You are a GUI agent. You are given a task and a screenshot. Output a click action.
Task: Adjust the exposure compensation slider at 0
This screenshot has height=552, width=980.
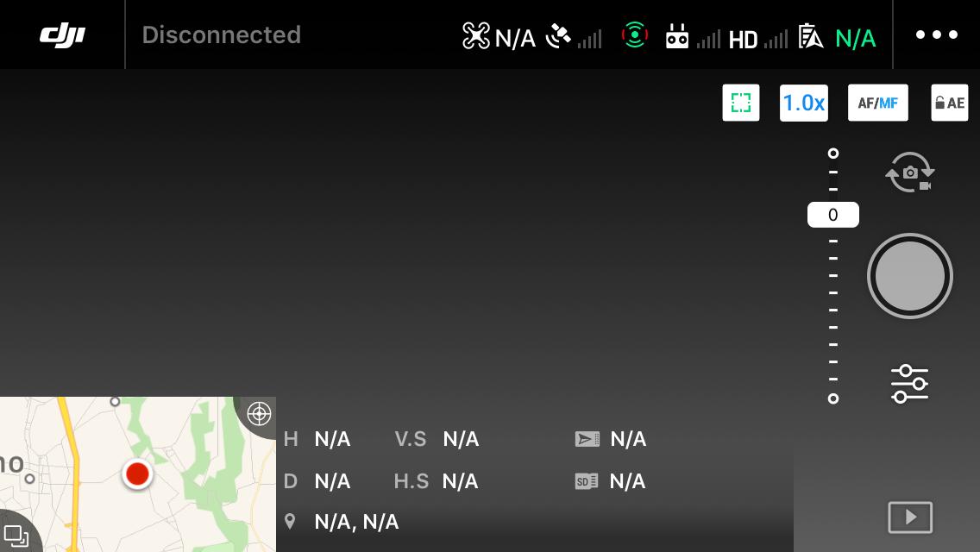pyautogui.click(x=832, y=214)
